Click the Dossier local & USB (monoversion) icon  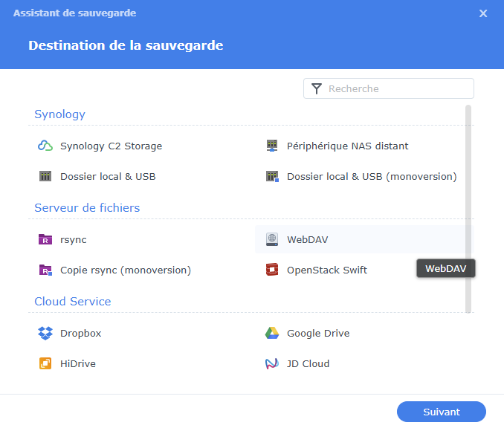tap(272, 176)
